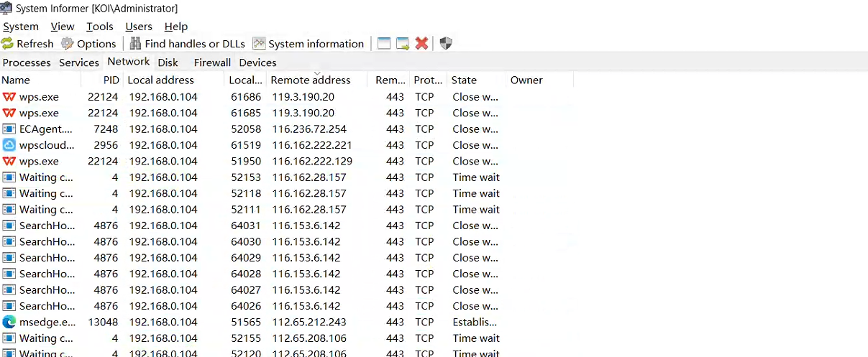Click remote address 112.65.212.243

pos(309,322)
